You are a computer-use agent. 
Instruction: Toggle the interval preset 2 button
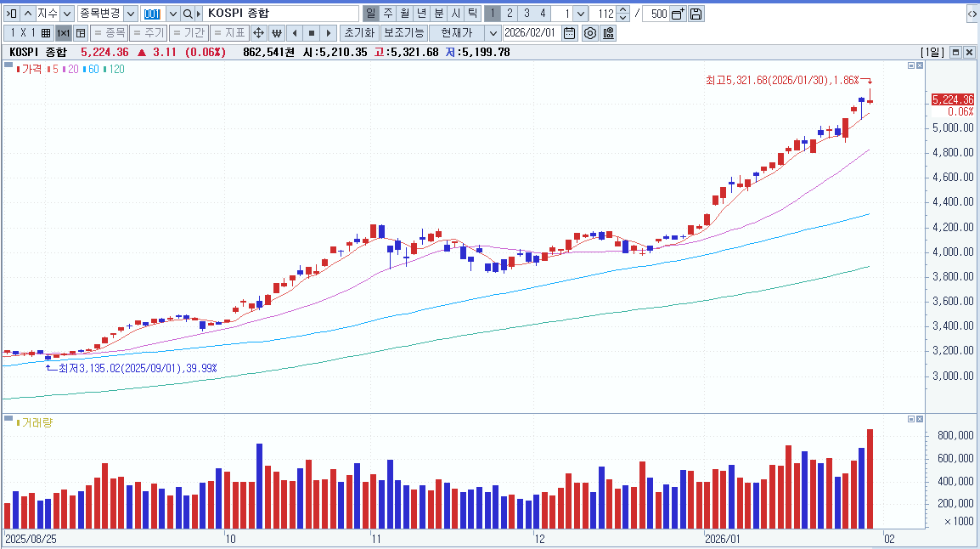coord(510,13)
